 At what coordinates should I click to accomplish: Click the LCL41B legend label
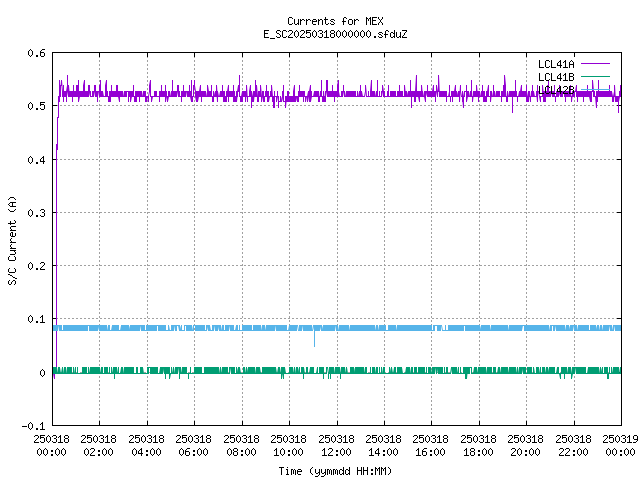point(556,77)
